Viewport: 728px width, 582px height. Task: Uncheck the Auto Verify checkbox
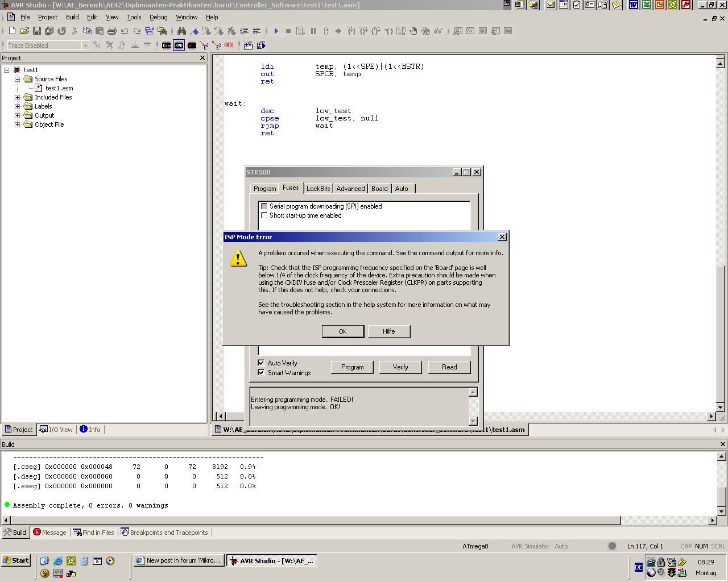click(x=261, y=363)
